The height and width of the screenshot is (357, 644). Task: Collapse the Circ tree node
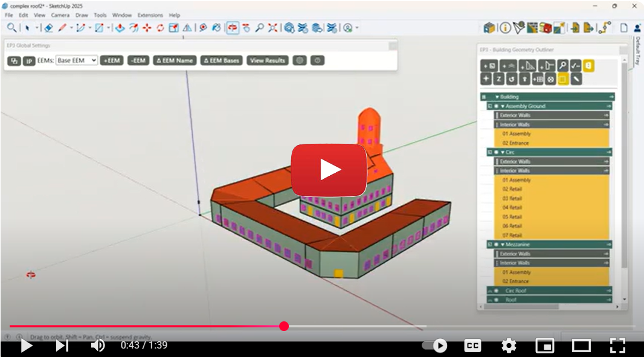pos(503,152)
